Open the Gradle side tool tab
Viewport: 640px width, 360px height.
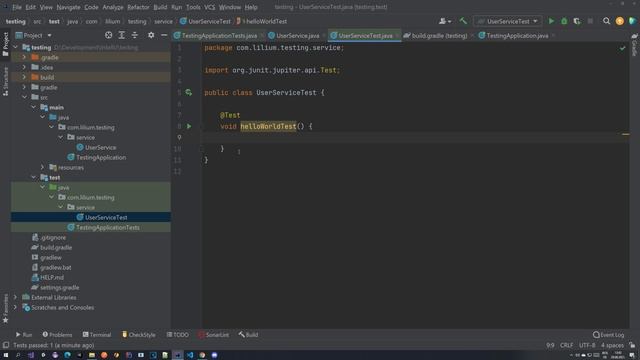[634, 45]
